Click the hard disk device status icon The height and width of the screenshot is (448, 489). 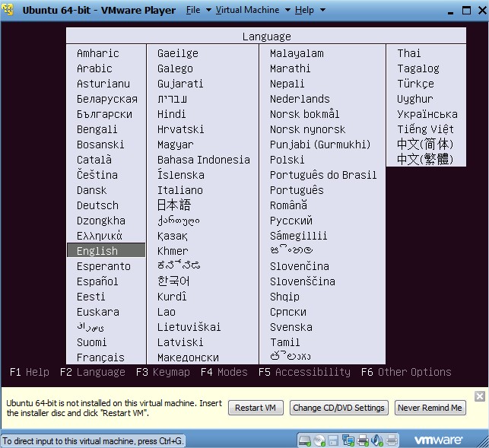point(305,440)
